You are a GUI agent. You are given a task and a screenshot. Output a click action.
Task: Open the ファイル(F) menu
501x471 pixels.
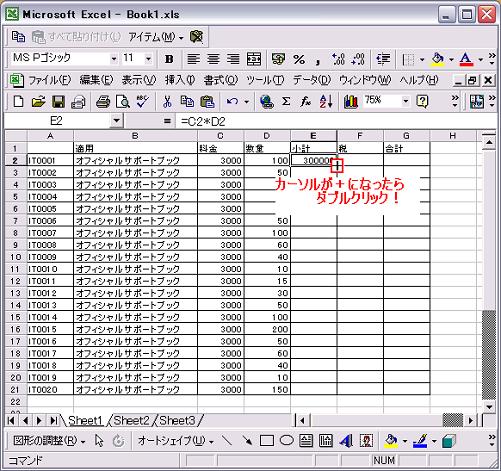pos(50,80)
